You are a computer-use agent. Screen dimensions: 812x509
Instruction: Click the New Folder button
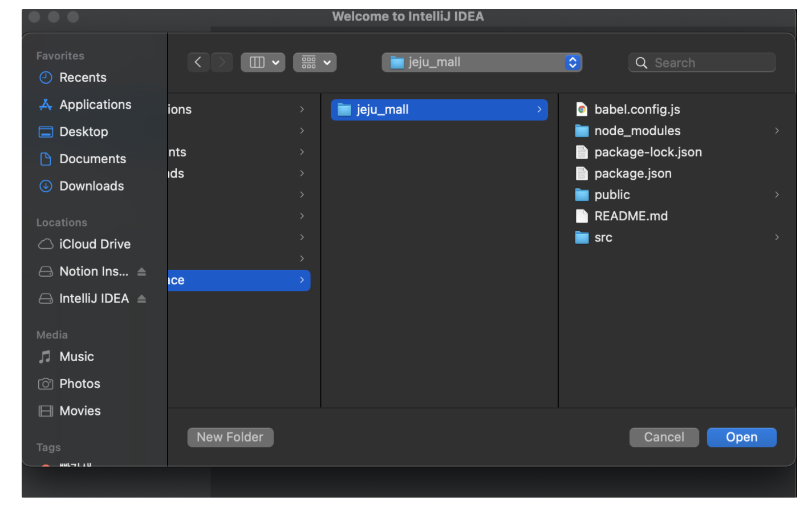[x=230, y=437]
